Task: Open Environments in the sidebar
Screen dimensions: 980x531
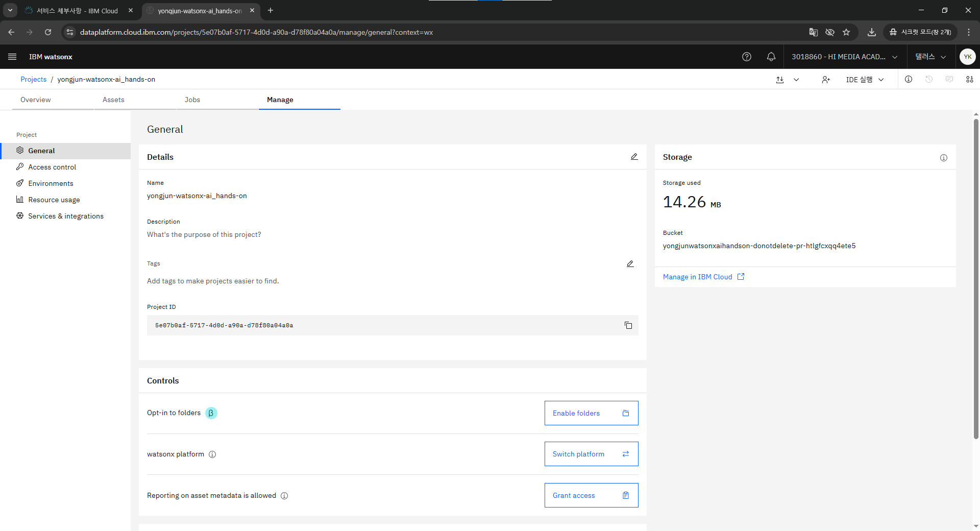Action: tap(65, 183)
